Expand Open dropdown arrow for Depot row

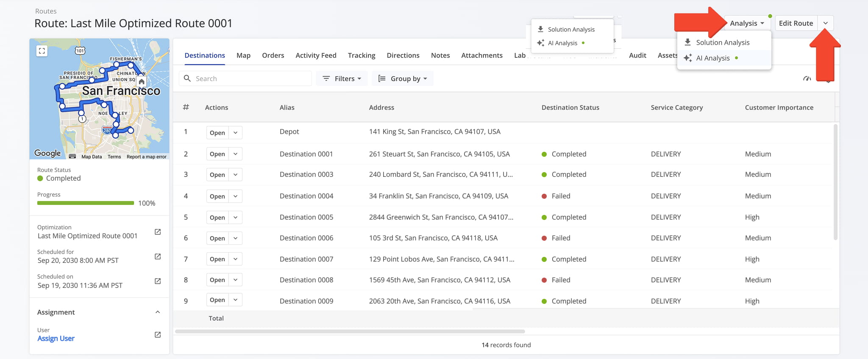click(x=235, y=133)
